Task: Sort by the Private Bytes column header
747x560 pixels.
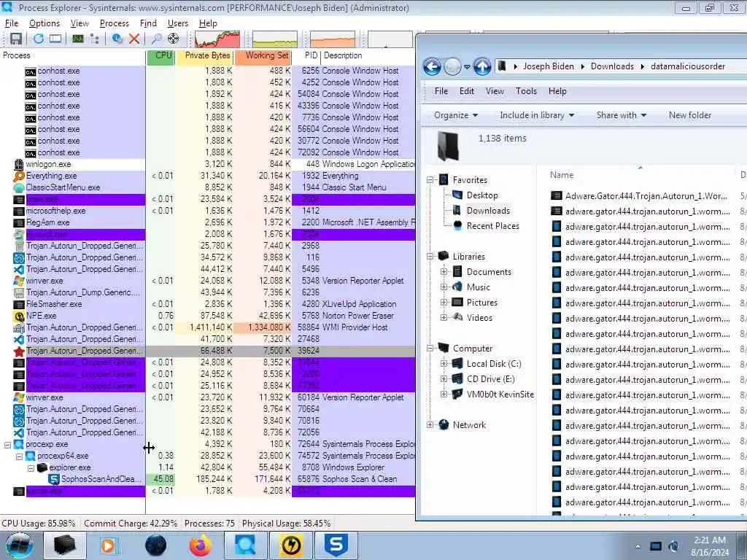Action: click(205, 55)
